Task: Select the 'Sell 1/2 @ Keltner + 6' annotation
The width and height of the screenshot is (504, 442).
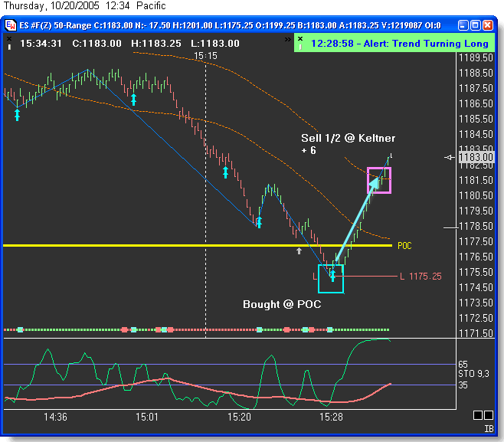Action: coord(348,144)
